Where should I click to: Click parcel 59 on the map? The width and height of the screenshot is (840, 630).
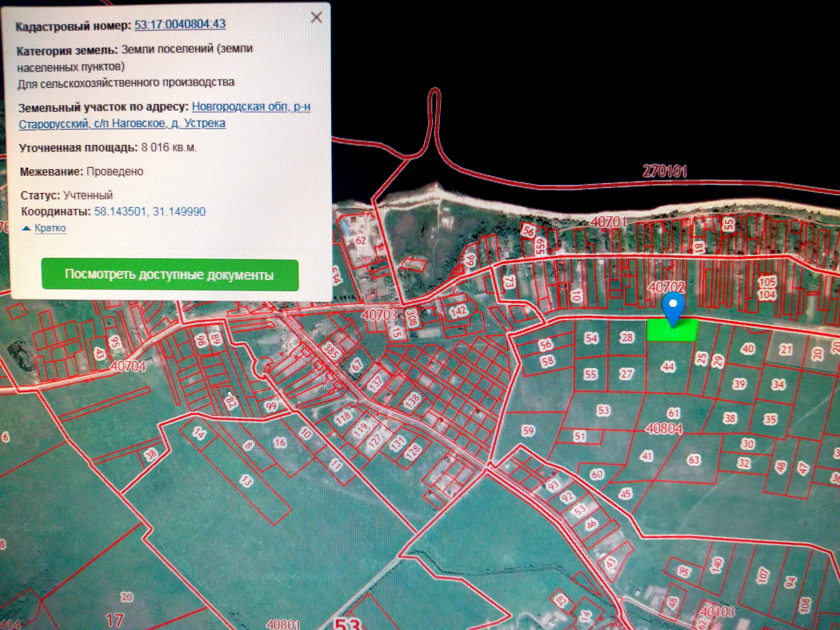click(528, 431)
